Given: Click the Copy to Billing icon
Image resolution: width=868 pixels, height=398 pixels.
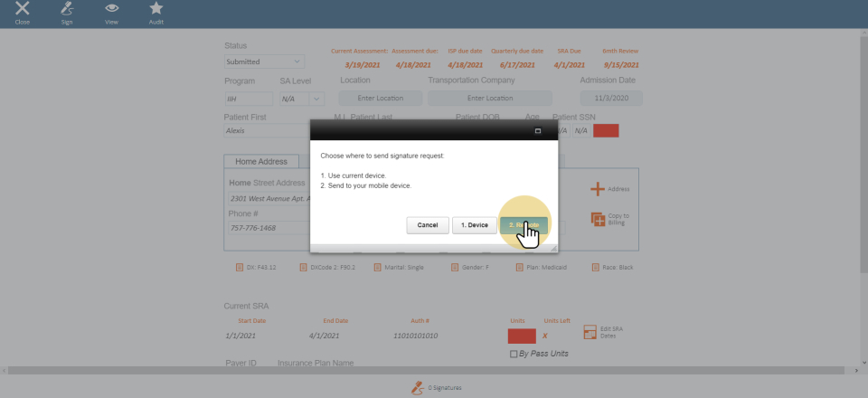Looking at the screenshot, I should [598, 219].
